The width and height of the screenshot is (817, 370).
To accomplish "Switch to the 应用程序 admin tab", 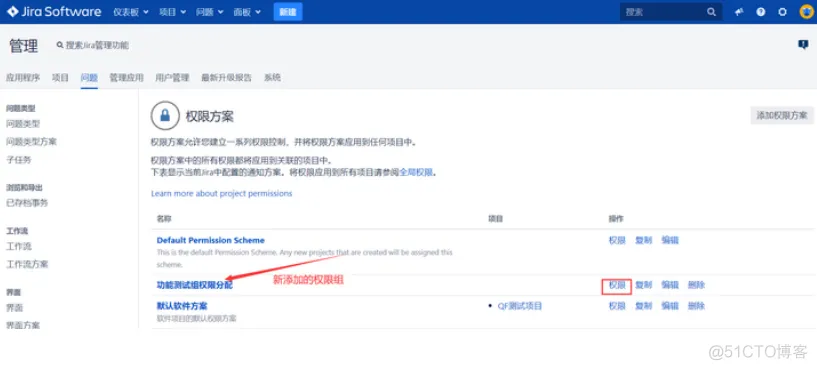I will pos(23,78).
